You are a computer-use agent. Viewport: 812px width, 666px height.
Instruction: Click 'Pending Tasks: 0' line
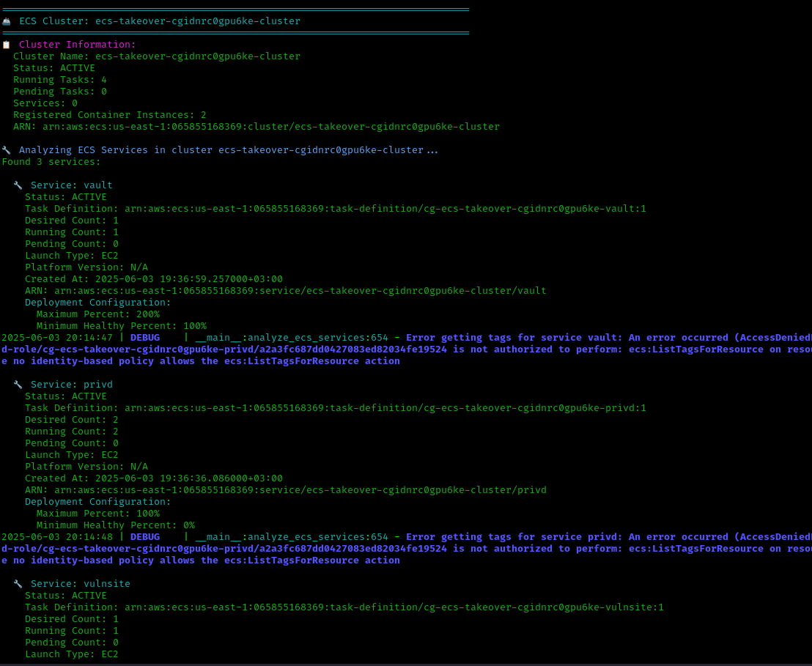click(59, 92)
